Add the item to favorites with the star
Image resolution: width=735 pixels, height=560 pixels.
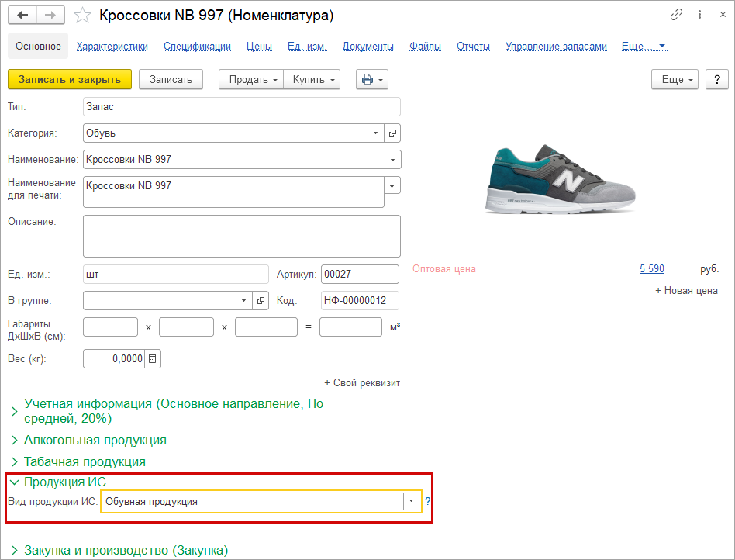(x=82, y=16)
